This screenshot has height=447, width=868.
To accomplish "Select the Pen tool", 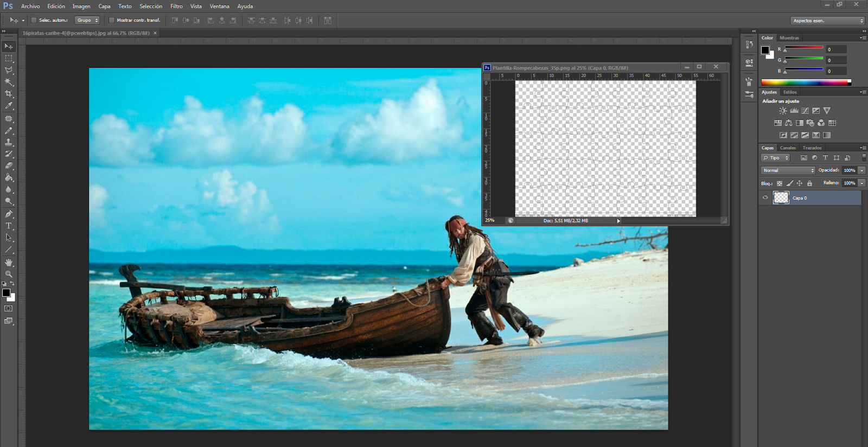I will click(x=9, y=214).
